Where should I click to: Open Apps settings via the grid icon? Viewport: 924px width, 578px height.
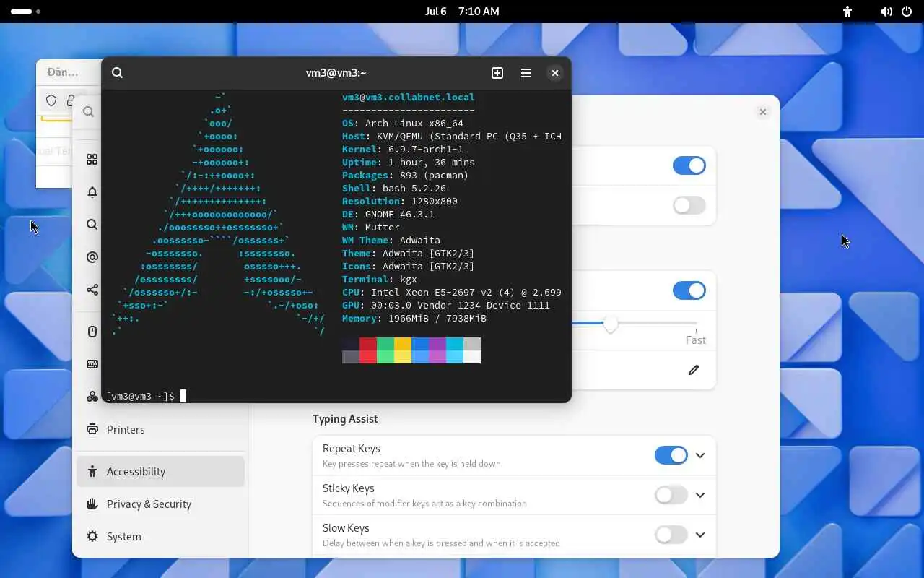92,159
